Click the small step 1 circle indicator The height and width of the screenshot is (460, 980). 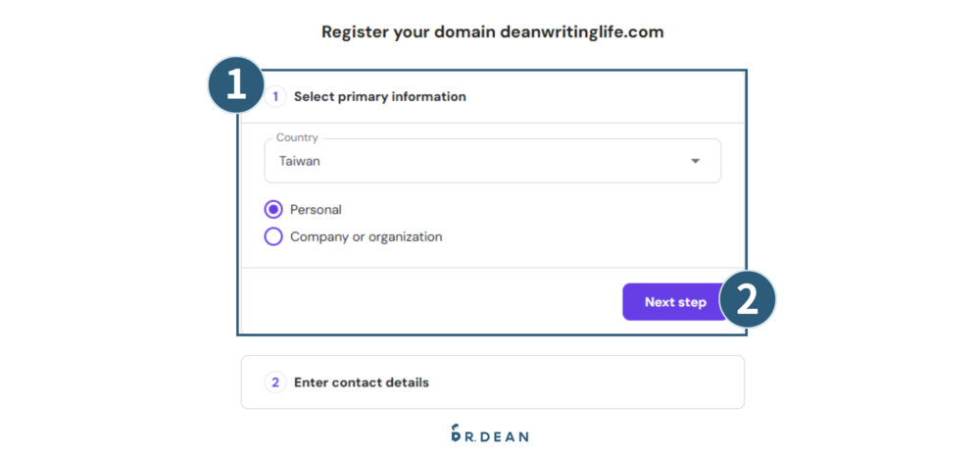pyautogui.click(x=275, y=97)
